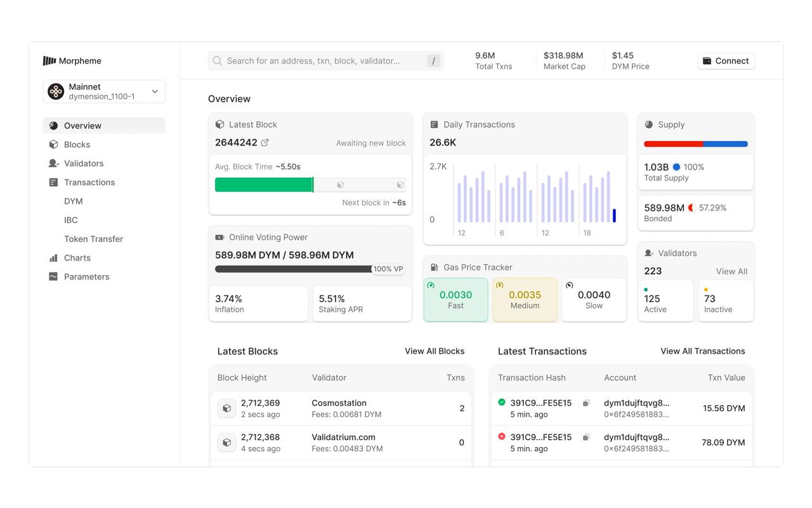Copy transaction hash of the 15.56 DYM transaction
Viewport: 812px width, 508px height.
click(586, 403)
